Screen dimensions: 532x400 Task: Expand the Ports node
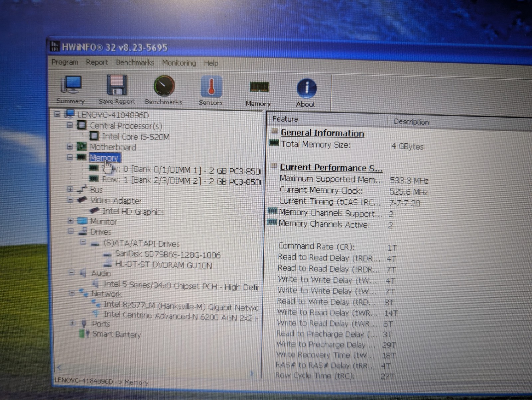click(72, 323)
